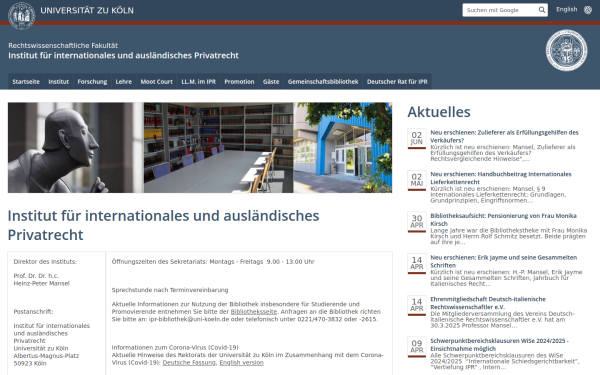
Task: Open the Lehre menu item
Action: (x=124, y=82)
